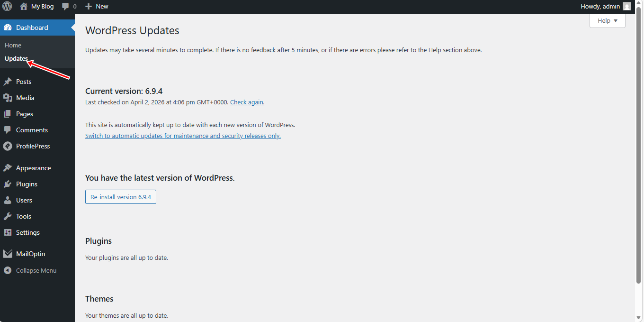Go to Dashboard Home submenu
Image resolution: width=644 pixels, height=322 pixels.
(13, 45)
